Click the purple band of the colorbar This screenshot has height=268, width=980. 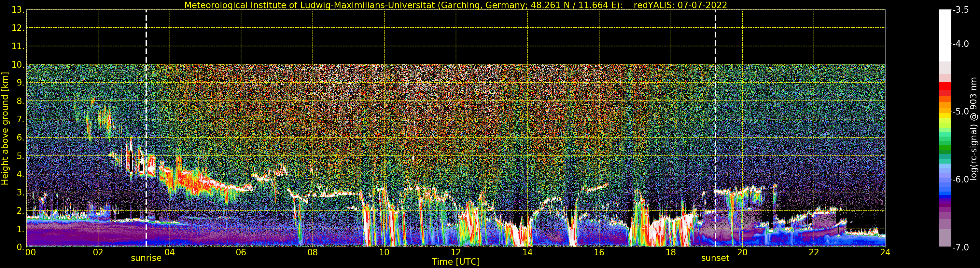(945, 205)
